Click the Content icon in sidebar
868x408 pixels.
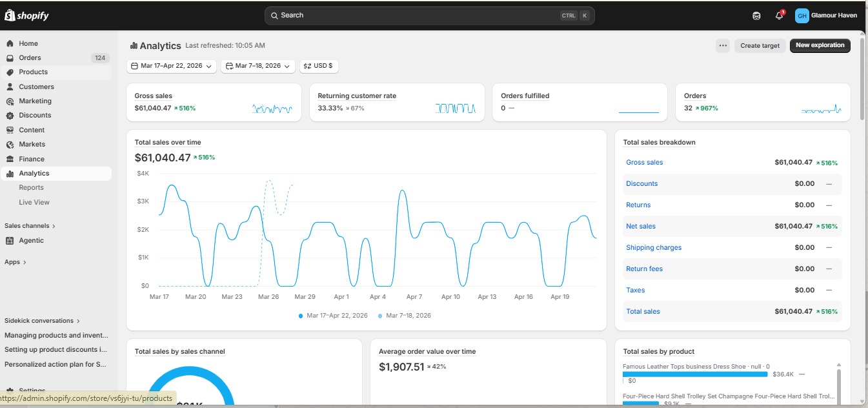(10, 130)
